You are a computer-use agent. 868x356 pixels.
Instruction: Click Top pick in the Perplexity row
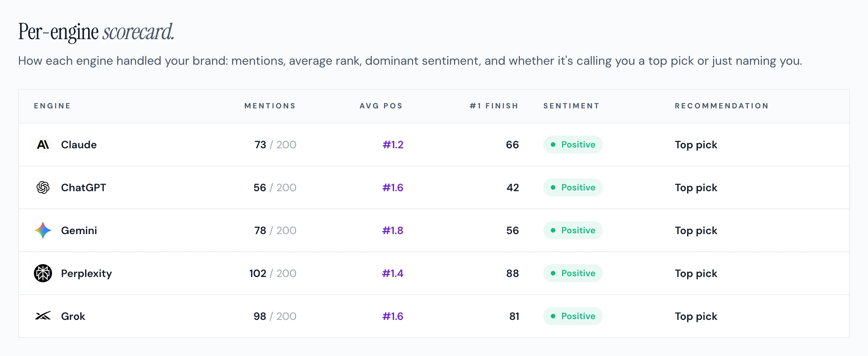[x=696, y=274]
